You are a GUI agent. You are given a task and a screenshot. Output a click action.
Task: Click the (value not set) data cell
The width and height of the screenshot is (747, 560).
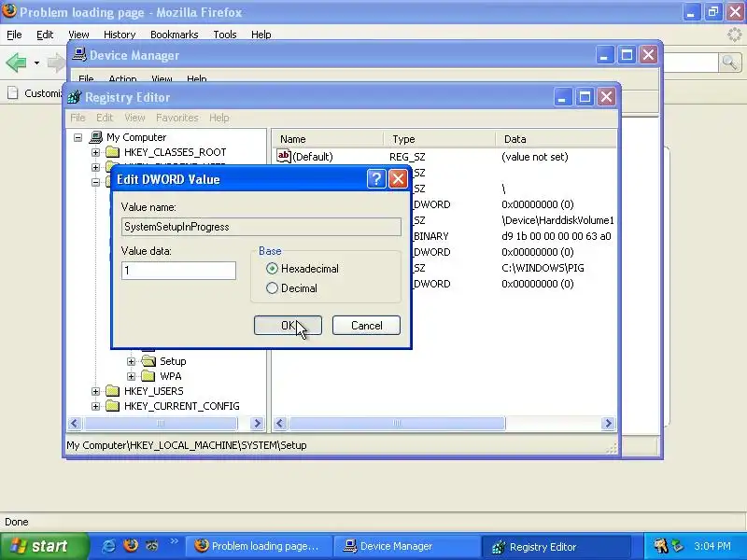coord(534,157)
